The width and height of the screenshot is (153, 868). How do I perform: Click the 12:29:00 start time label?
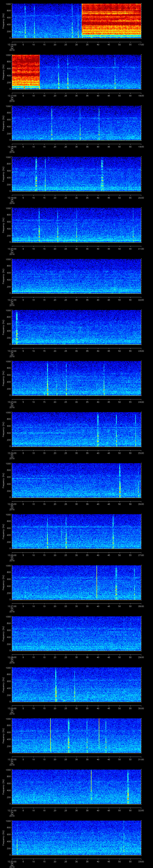(12, 708)
